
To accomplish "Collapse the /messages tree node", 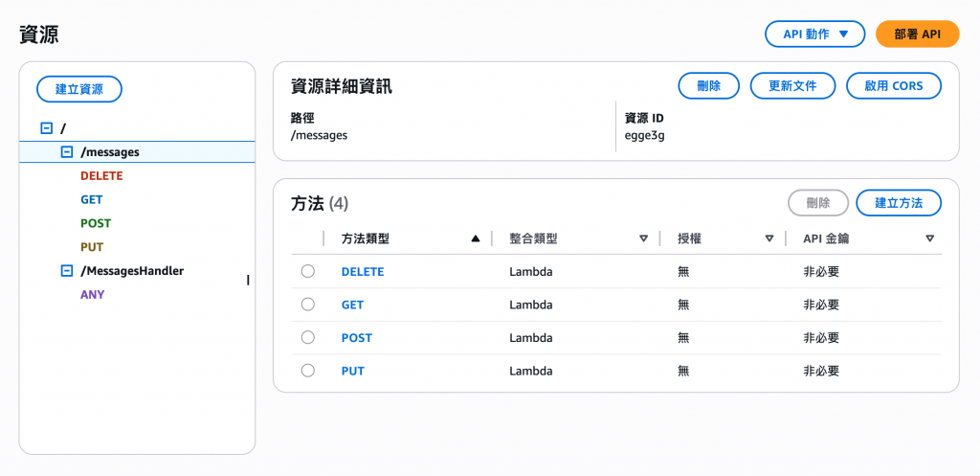I will 66,151.
